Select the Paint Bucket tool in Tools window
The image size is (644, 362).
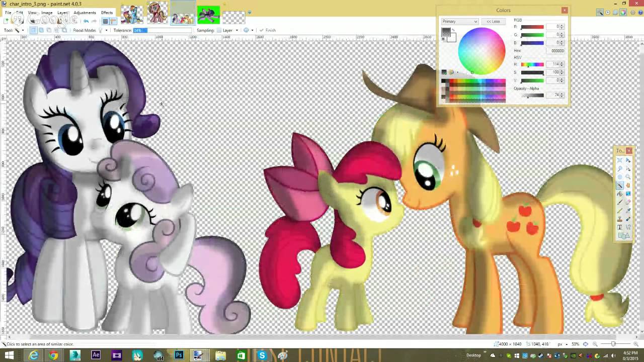pos(620,194)
